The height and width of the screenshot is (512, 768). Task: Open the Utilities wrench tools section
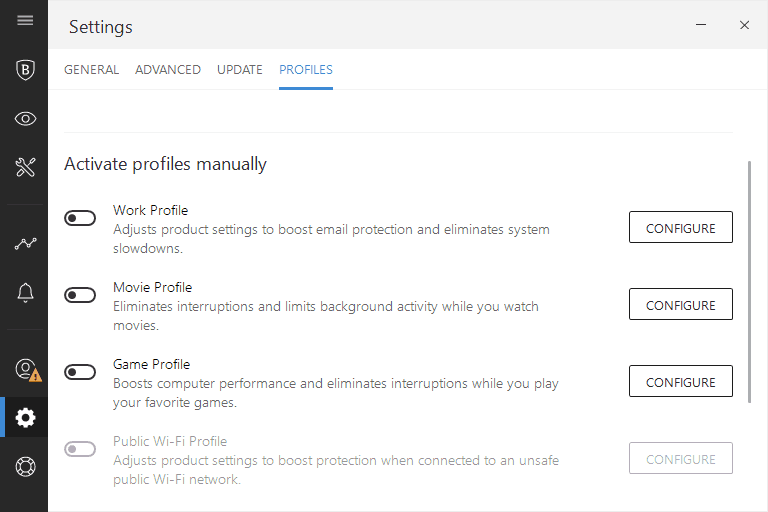pos(25,167)
